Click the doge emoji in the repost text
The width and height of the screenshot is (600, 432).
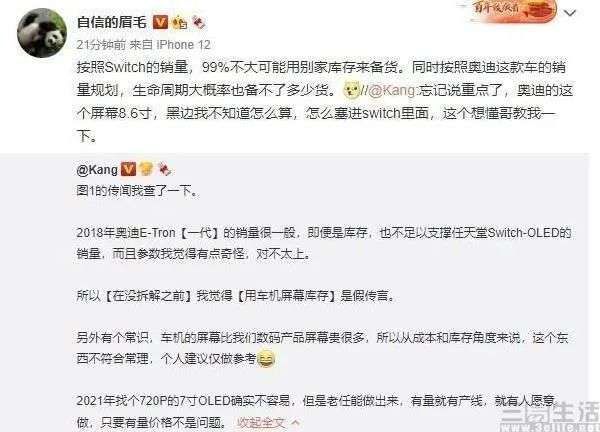pos(352,90)
